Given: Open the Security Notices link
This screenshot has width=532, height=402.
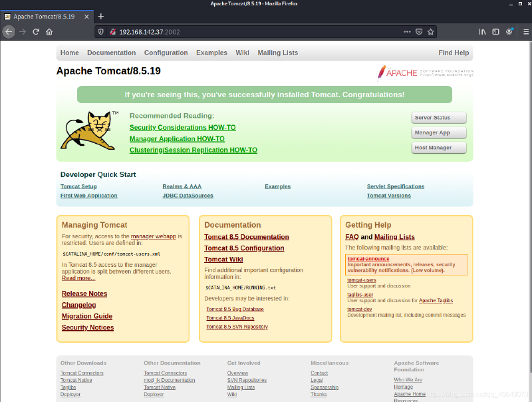Looking at the screenshot, I should (x=88, y=327).
